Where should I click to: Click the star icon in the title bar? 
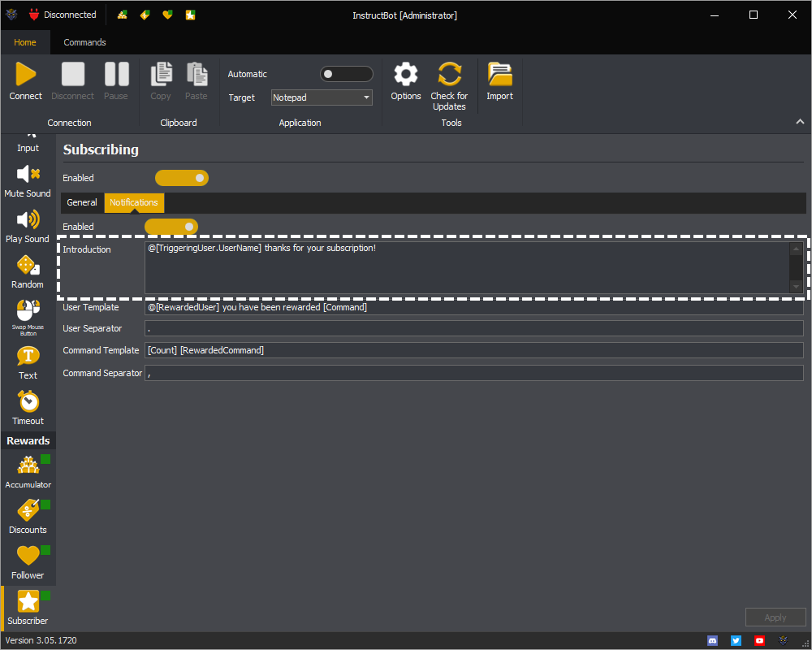(x=191, y=15)
